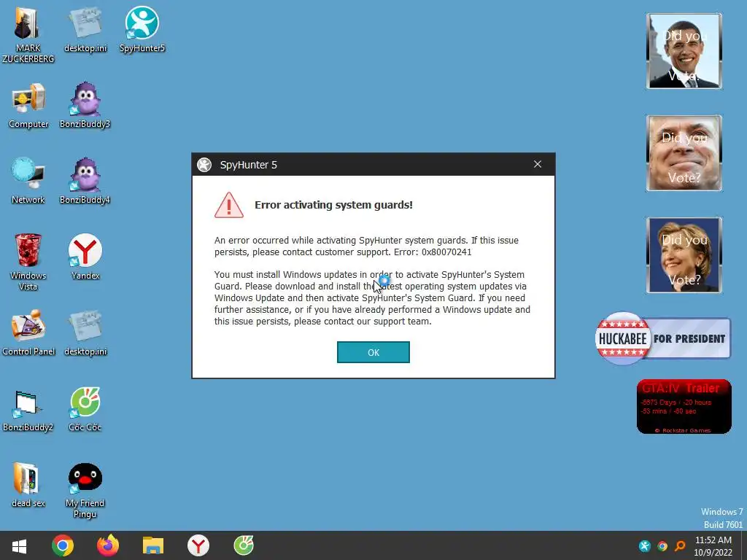Open Google Chrome from the taskbar
Viewport: 747px width, 560px height.
[x=63, y=545]
